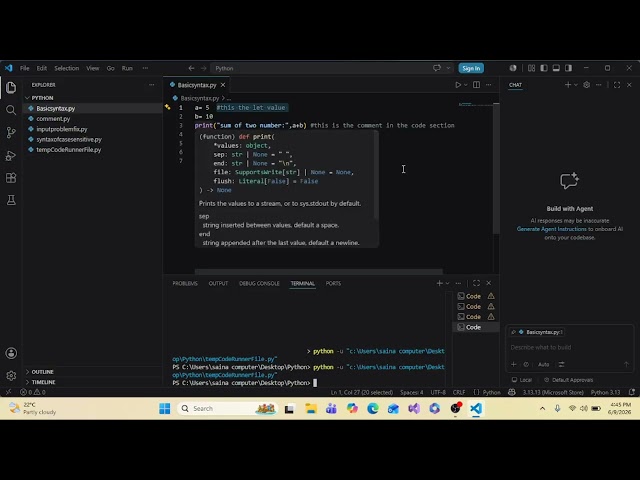640x480 pixels.
Task: Open remote window icon in status bar
Action: click(8, 392)
